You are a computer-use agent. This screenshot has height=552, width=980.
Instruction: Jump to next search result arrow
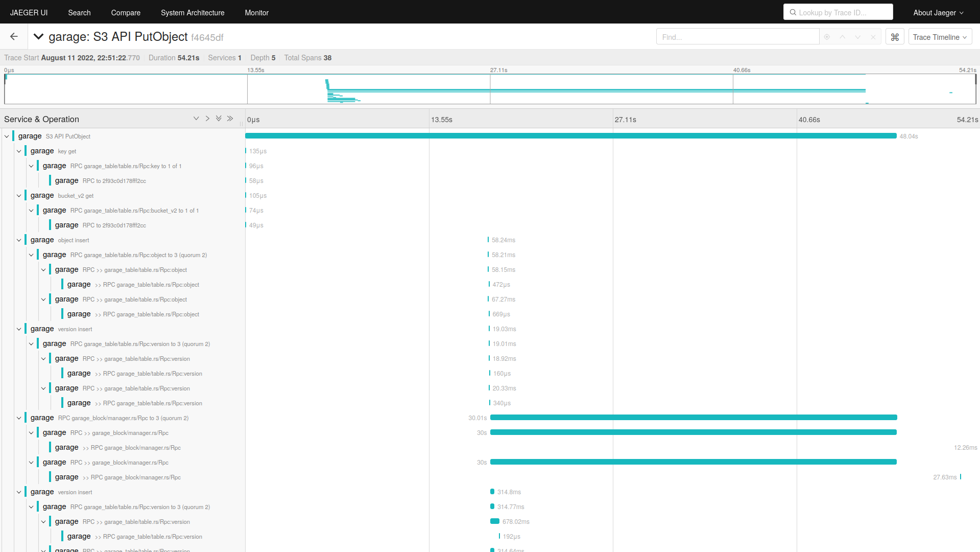click(858, 37)
